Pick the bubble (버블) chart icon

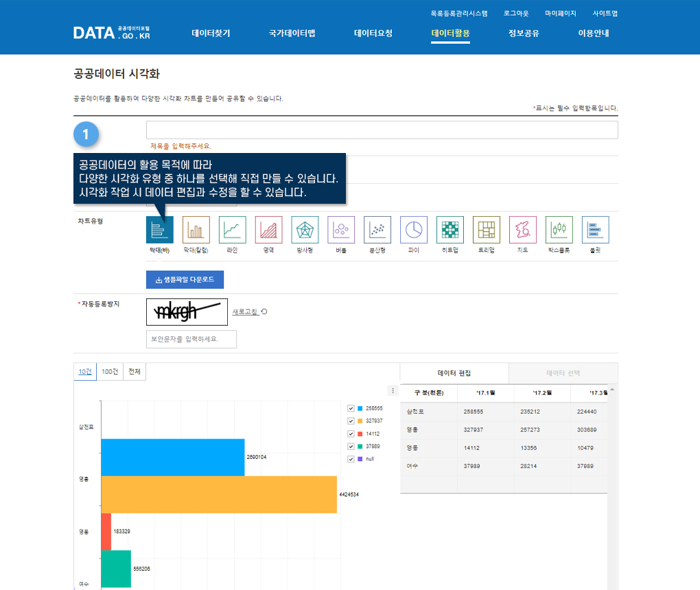pos(341,230)
